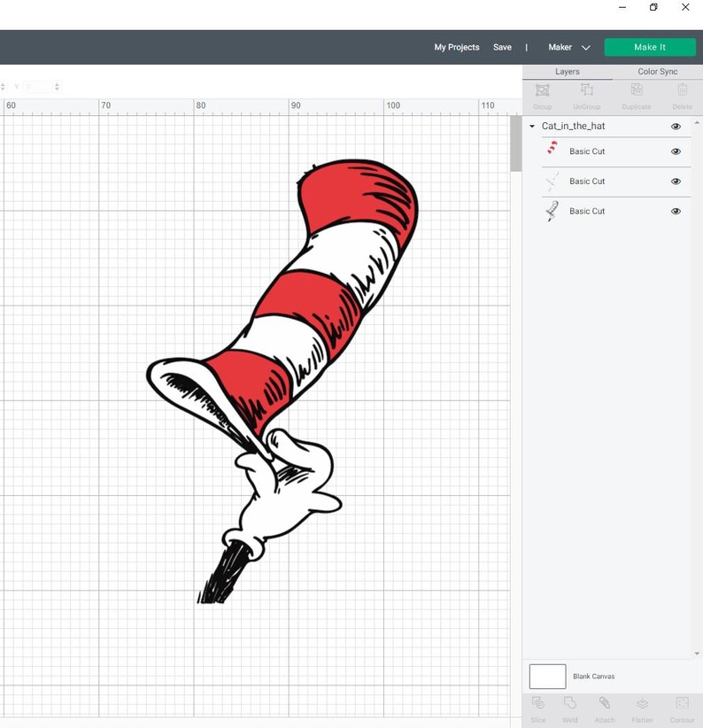Click the UnGroup icon
The image size is (703, 728).
tap(586, 90)
